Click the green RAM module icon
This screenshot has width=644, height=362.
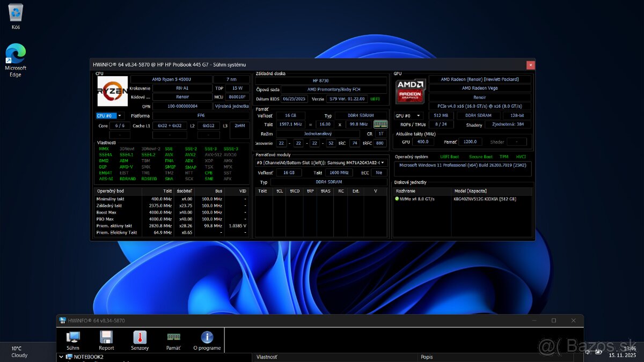380,124
